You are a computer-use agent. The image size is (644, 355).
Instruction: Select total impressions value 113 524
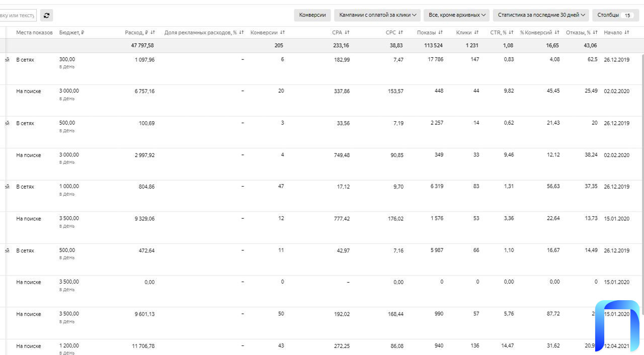[x=432, y=45]
